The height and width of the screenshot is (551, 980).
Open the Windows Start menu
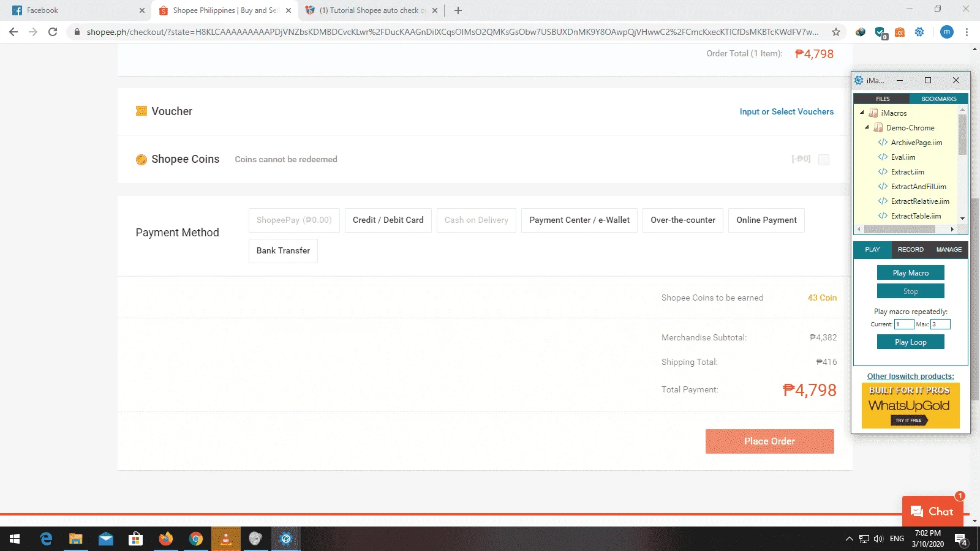[x=15, y=539]
